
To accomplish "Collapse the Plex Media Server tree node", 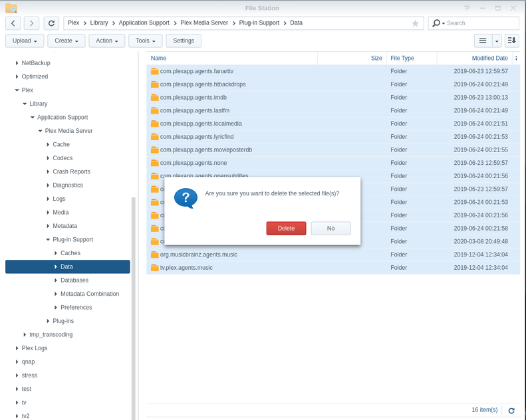I will point(40,131).
